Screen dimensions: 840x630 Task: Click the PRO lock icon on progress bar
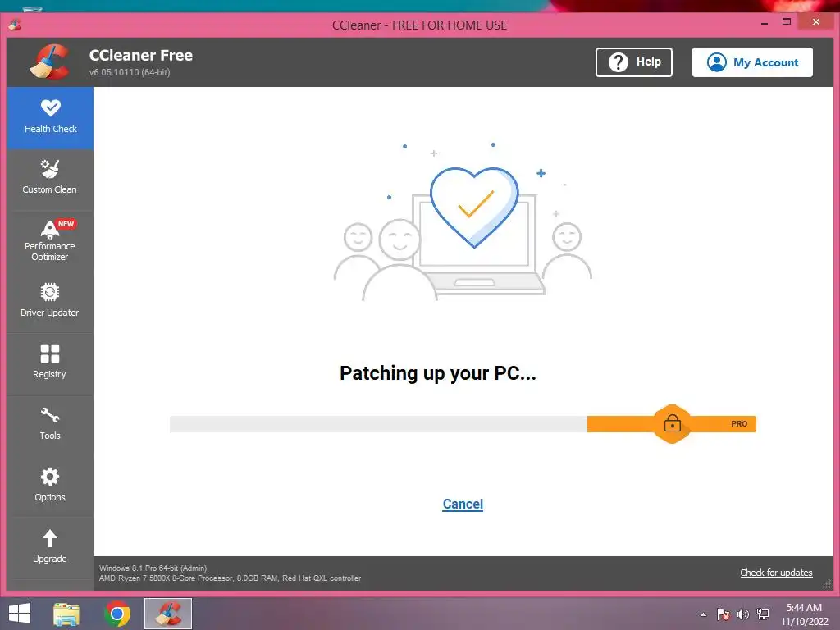pyautogui.click(x=673, y=424)
